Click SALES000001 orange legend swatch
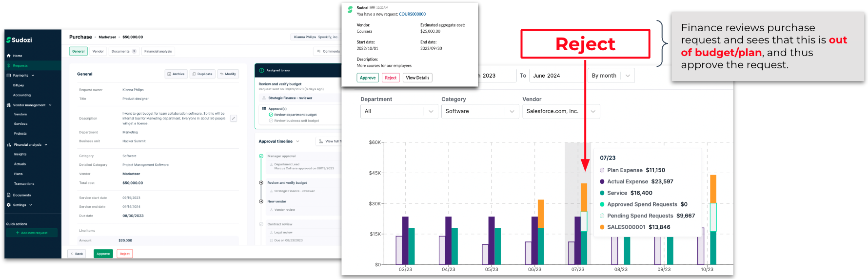Viewport: 868px width, 279px height. pyautogui.click(x=602, y=227)
